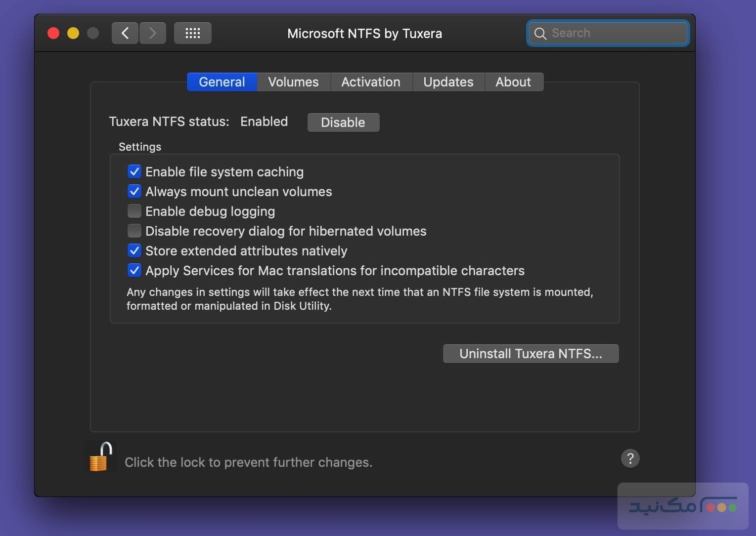Enable debug logging

(134, 211)
